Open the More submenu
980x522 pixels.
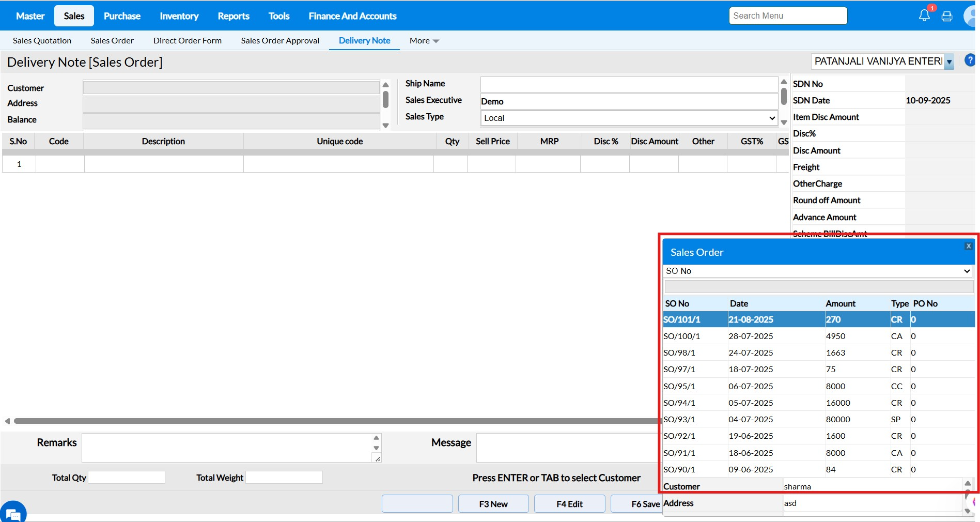(424, 40)
